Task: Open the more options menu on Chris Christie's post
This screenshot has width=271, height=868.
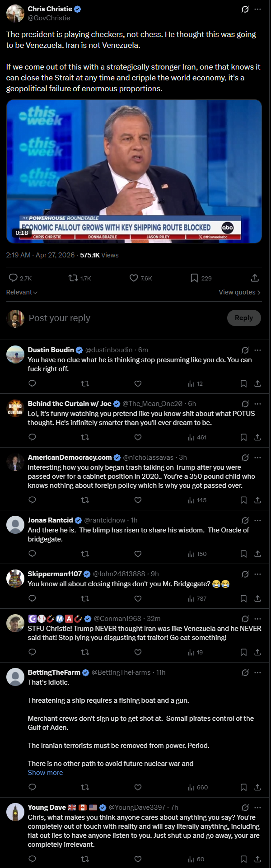Action: [x=257, y=9]
